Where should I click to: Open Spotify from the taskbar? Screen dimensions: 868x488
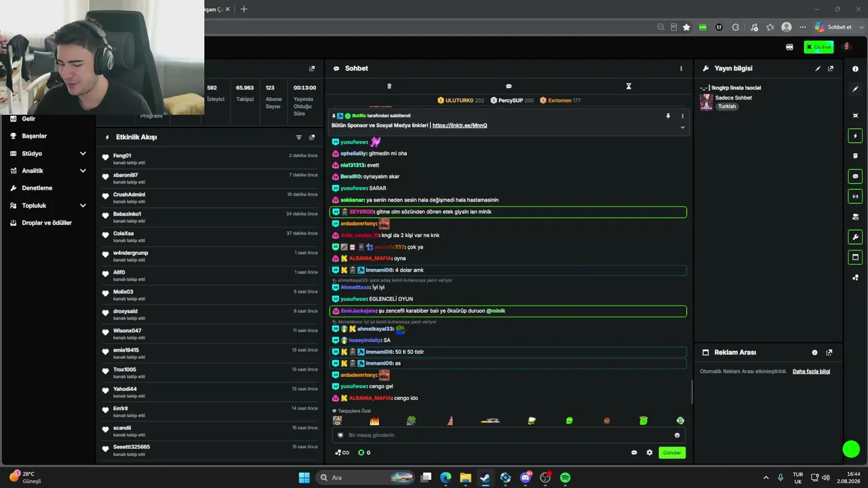tap(565, 477)
